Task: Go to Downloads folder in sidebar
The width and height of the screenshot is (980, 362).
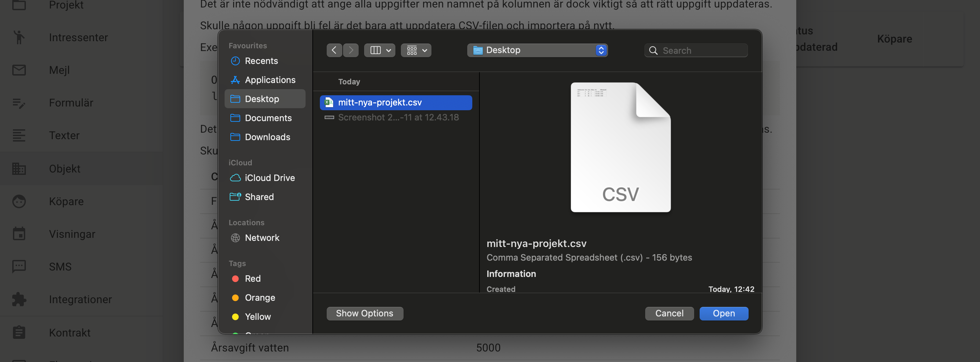Action: [x=267, y=137]
